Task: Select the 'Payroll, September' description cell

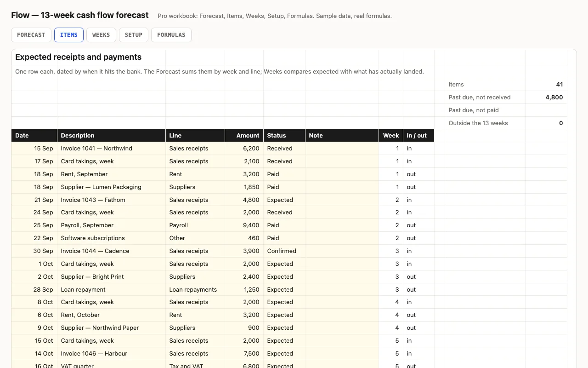Action: click(x=112, y=225)
